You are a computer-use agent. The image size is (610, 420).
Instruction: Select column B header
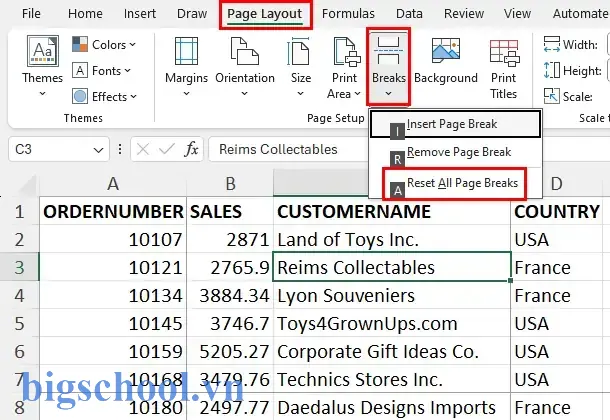click(230, 184)
